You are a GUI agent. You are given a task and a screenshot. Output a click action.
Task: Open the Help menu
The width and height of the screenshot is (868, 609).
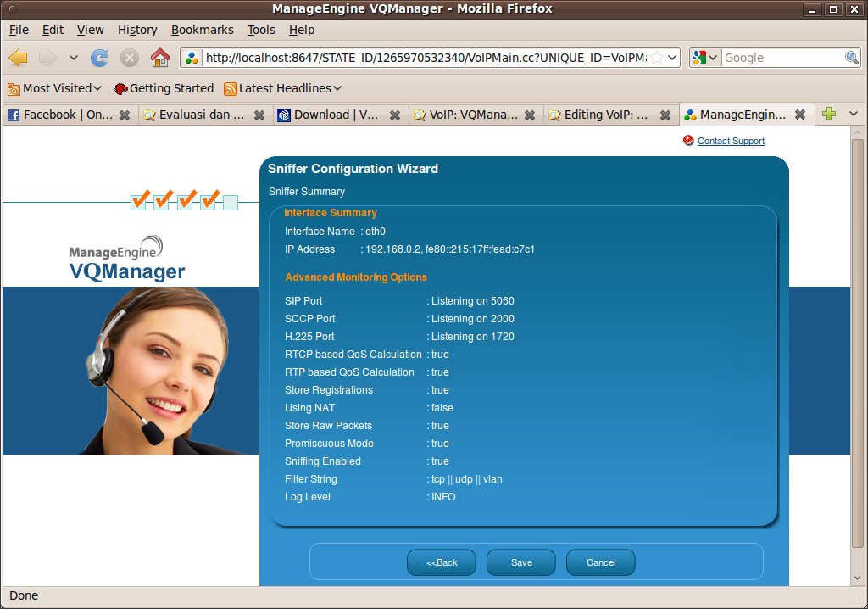(302, 30)
